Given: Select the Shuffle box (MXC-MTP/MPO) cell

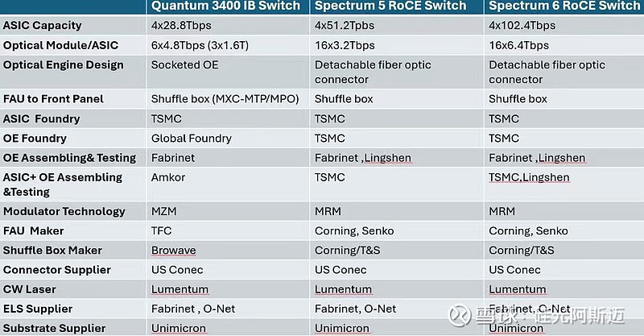Looking at the screenshot, I should click(225, 99).
